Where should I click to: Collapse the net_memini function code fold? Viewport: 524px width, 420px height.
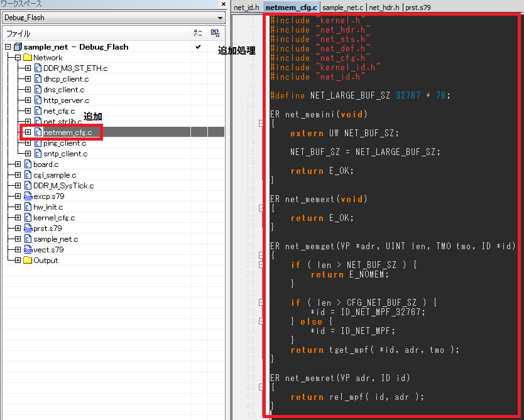tap(261, 124)
